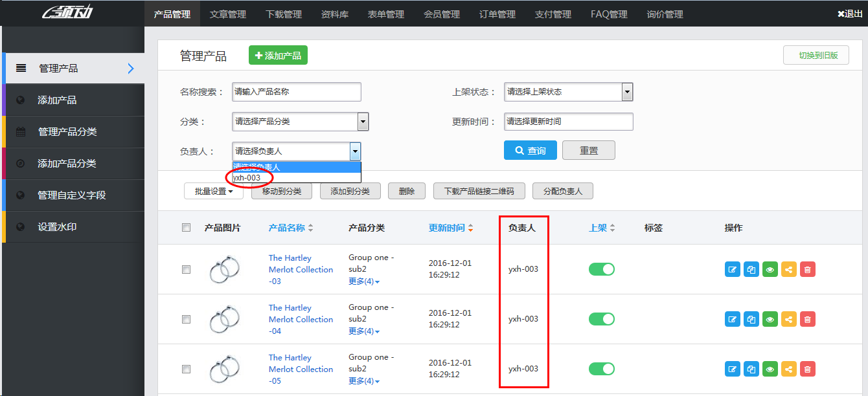Check the select-all checkbox in table header
The height and width of the screenshot is (396, 868).
pos(186,227)
